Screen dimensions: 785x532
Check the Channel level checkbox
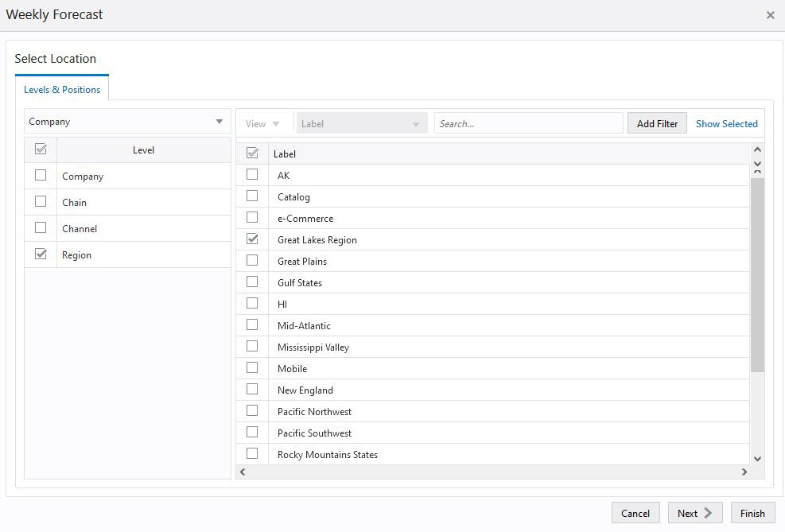tap(41, 227)
